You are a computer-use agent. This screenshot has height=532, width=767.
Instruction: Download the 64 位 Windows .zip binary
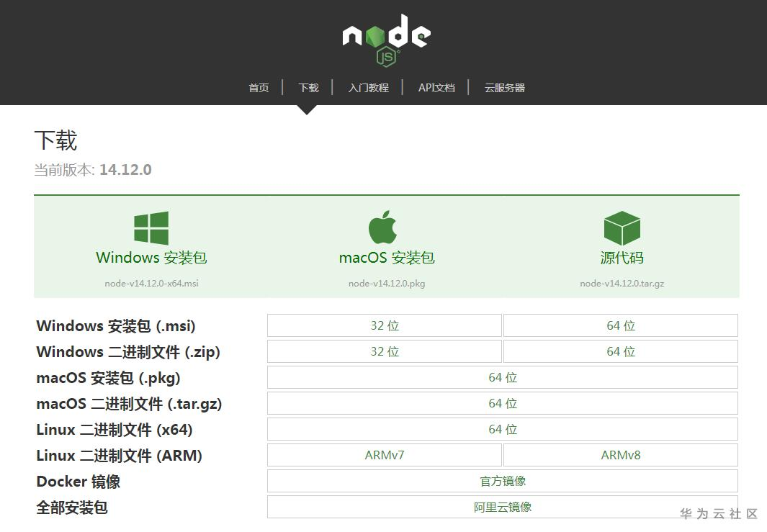point(621,351)
